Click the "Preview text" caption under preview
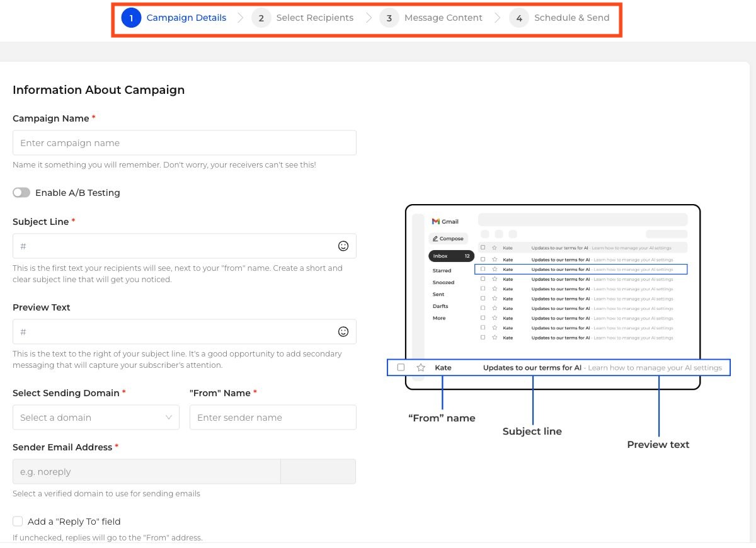 [658, 444]
